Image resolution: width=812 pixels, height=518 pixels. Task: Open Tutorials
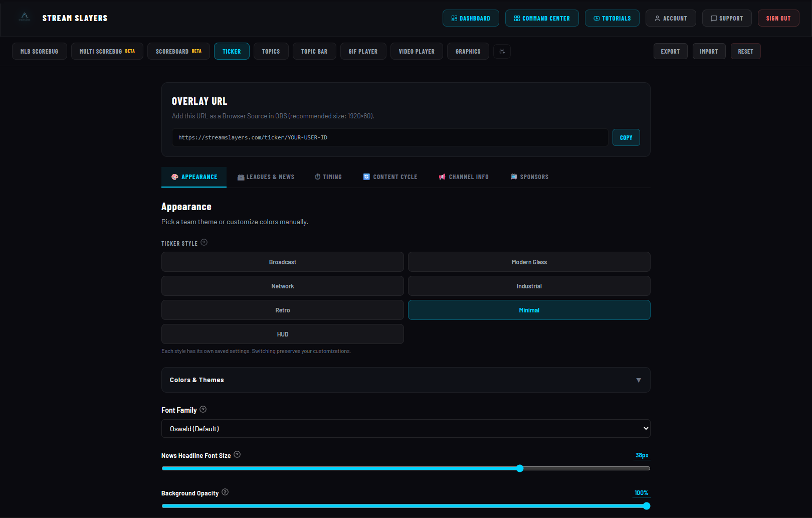tap(612, 18)
